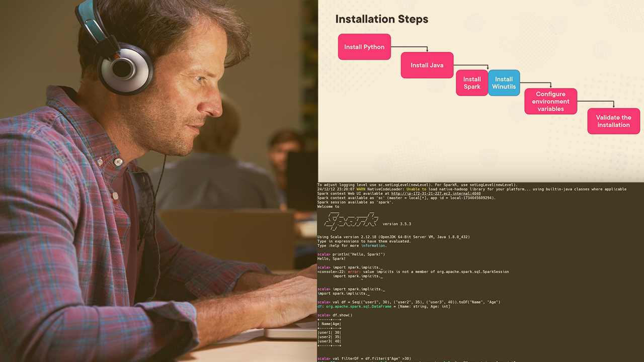
Task: Click the version 3.5.3 text
Action: click(396, 224)
